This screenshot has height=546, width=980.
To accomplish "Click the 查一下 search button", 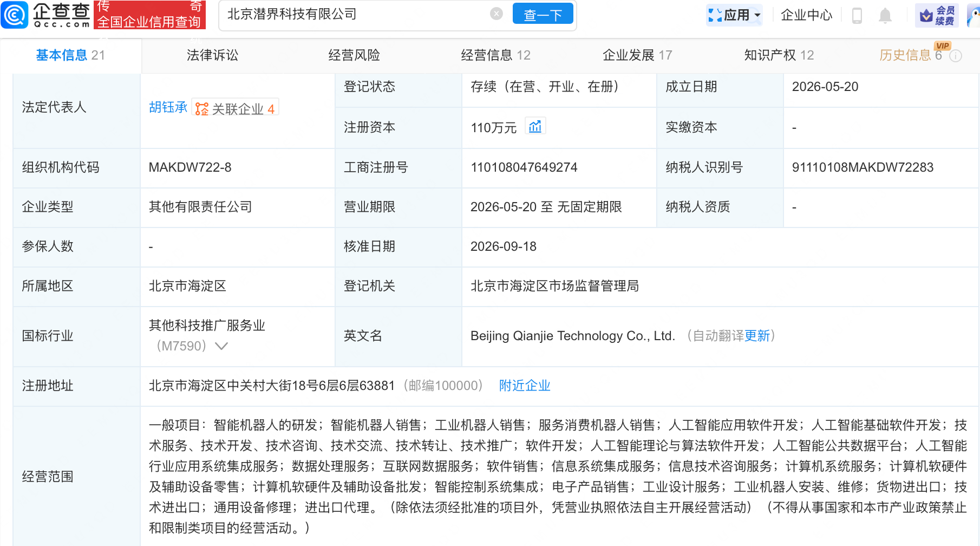I will coord(543,15).
